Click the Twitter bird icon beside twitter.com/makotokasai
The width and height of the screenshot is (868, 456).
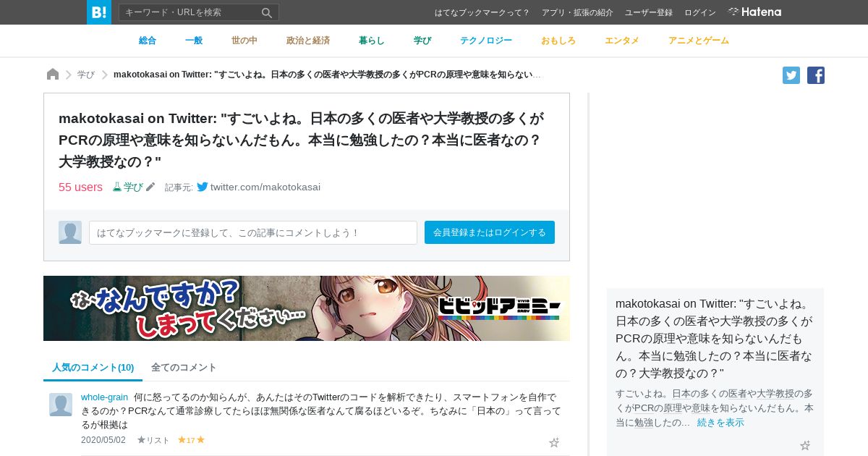203,187
